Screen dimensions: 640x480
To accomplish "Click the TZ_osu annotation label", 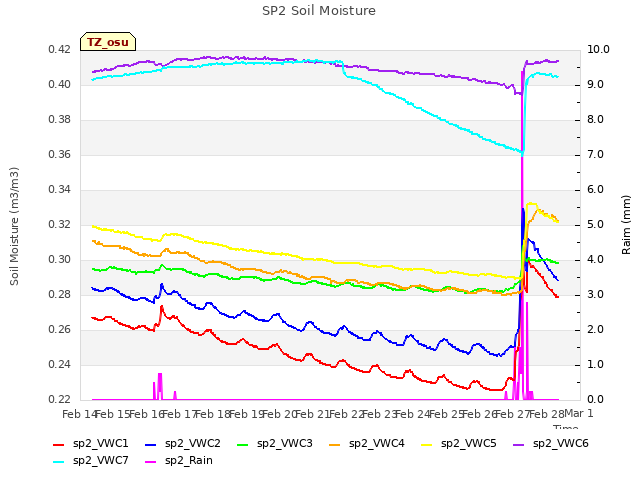I will [x=108, y=42].
